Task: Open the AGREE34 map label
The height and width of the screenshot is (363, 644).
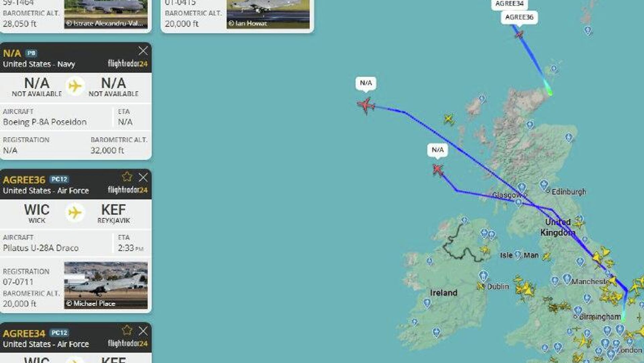Action: click(x=509, y=4)
